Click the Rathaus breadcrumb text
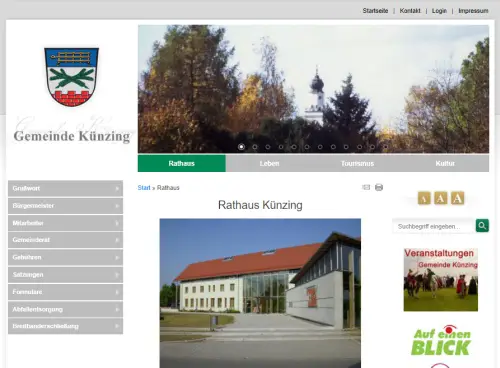The height and width of the screenshot is (368, 500). (x=168, y=188)
